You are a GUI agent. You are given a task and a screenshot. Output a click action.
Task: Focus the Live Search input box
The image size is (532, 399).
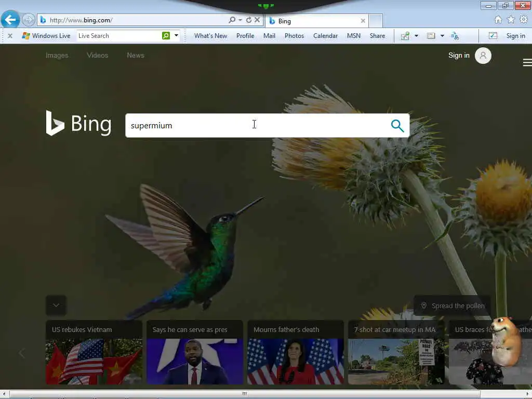click(119, 36)
